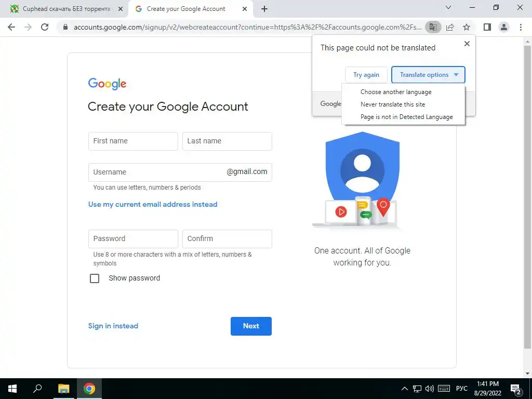Click the Chrome taskbar icon
Screen dimensions: 532x399
click(x=89, y=389)
